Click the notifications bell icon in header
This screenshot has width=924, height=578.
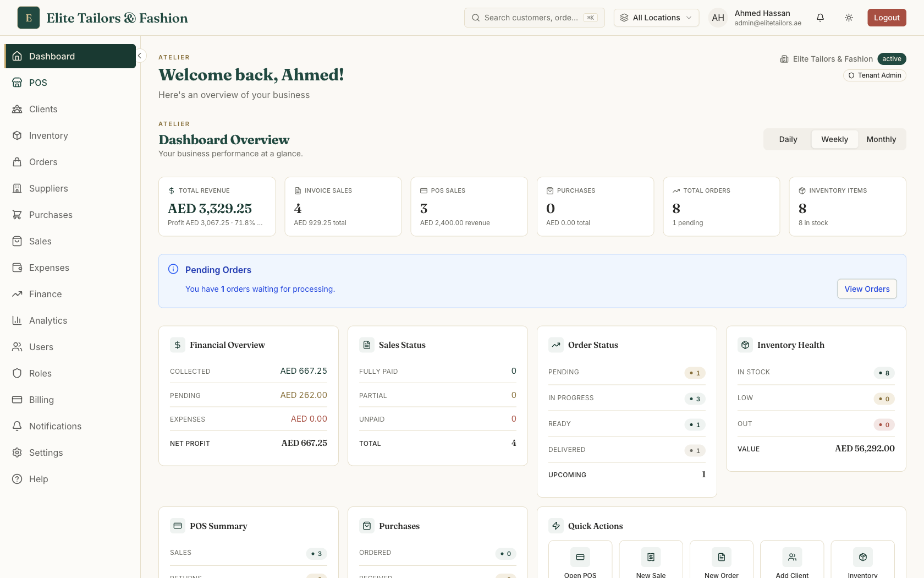[x=820, y=18]
